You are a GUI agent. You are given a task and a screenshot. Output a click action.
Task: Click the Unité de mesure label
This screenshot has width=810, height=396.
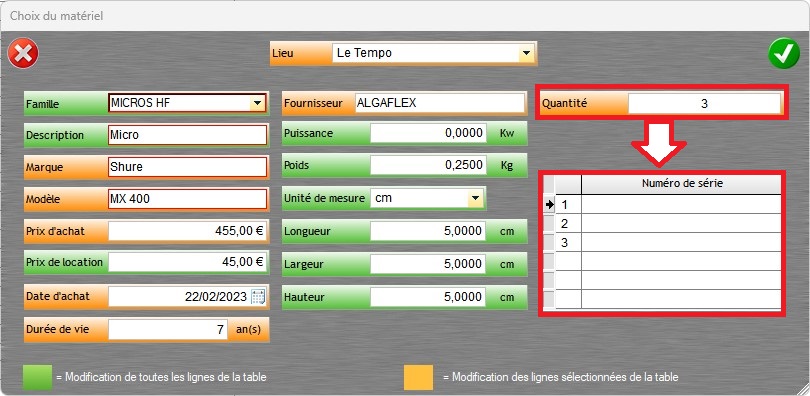click(x=324, y=198)
